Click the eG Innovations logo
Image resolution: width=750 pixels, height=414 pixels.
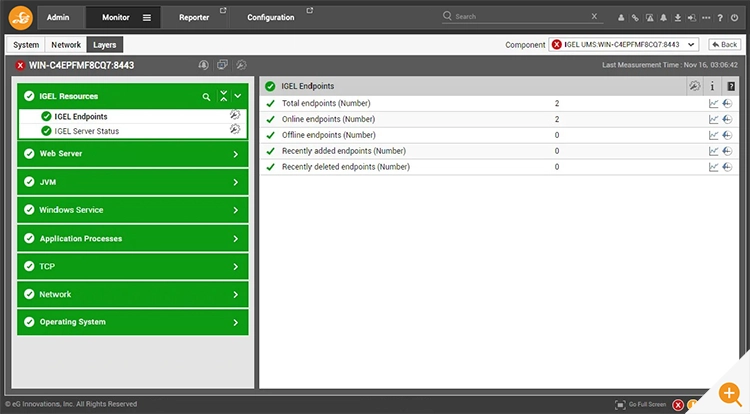[x=21, y=17]
